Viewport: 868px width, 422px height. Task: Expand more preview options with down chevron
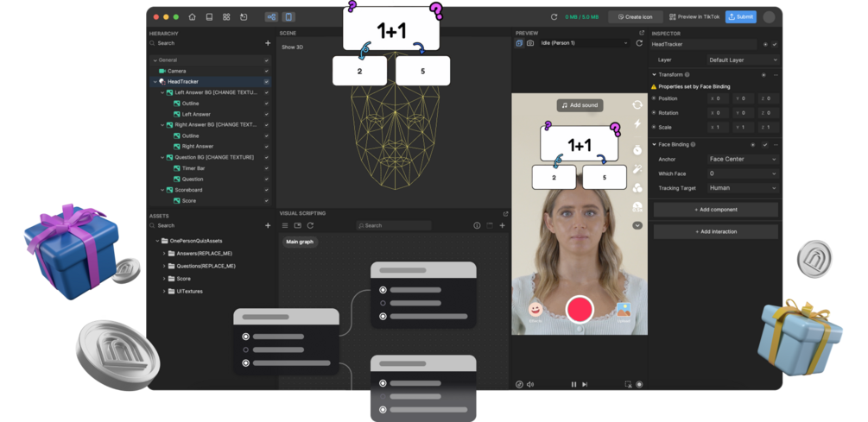pyautogui.click(x=637, y=225)
